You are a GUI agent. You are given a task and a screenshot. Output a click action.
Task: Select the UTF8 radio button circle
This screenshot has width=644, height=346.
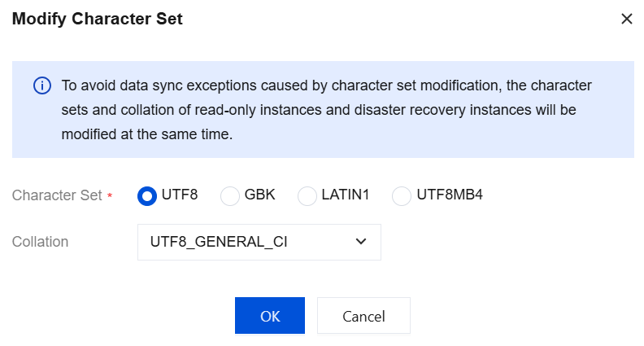[147, 196]
